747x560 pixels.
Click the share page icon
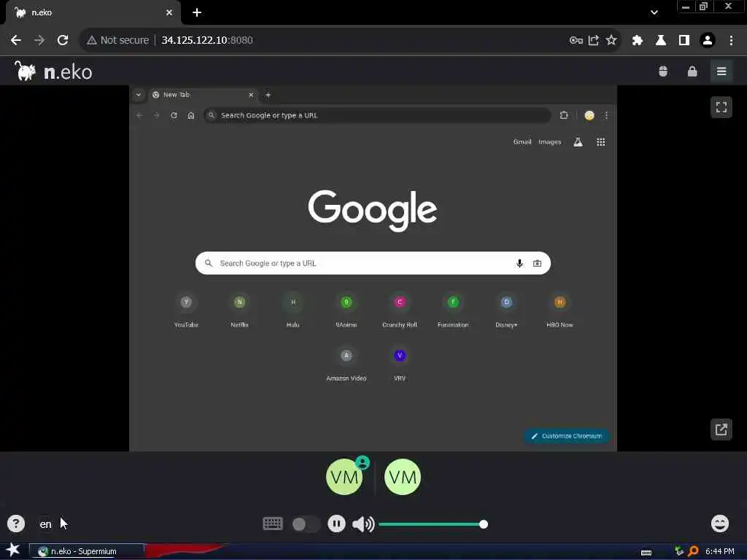click(594, 40)
